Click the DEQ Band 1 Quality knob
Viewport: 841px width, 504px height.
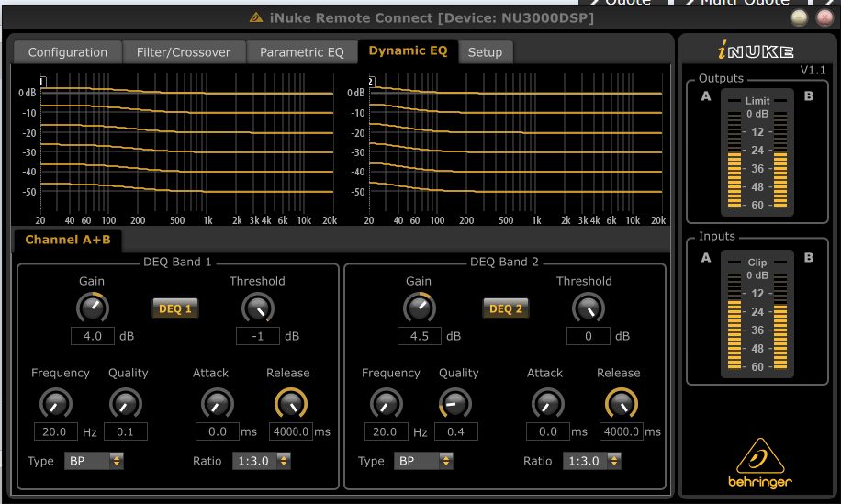tap(126, 403)
